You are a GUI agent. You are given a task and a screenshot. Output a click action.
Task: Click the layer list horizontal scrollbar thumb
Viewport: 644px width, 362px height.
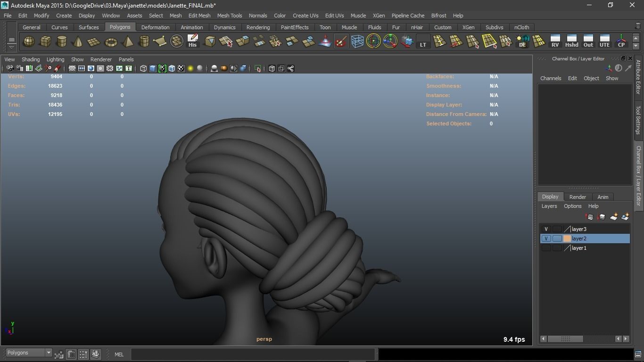565,339
